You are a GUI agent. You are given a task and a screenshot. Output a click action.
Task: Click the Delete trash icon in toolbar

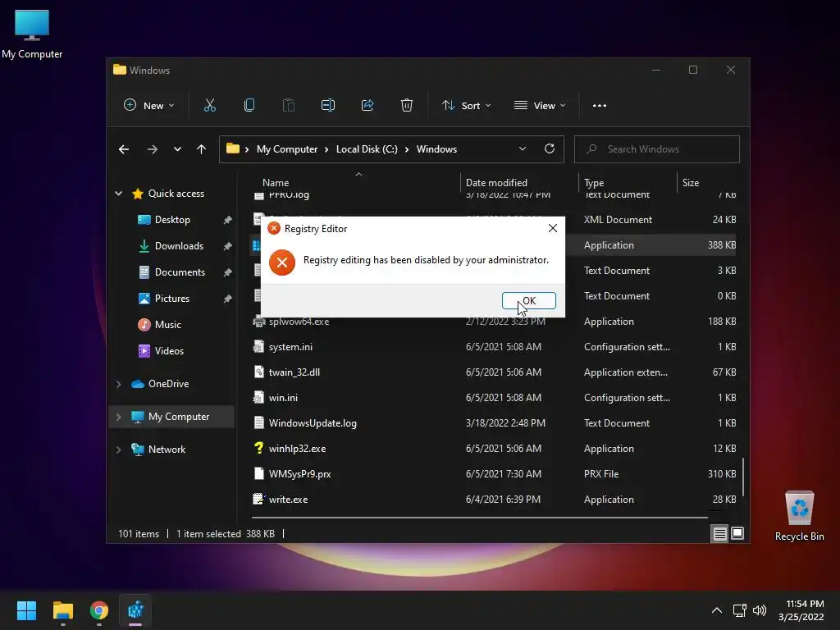407,105
